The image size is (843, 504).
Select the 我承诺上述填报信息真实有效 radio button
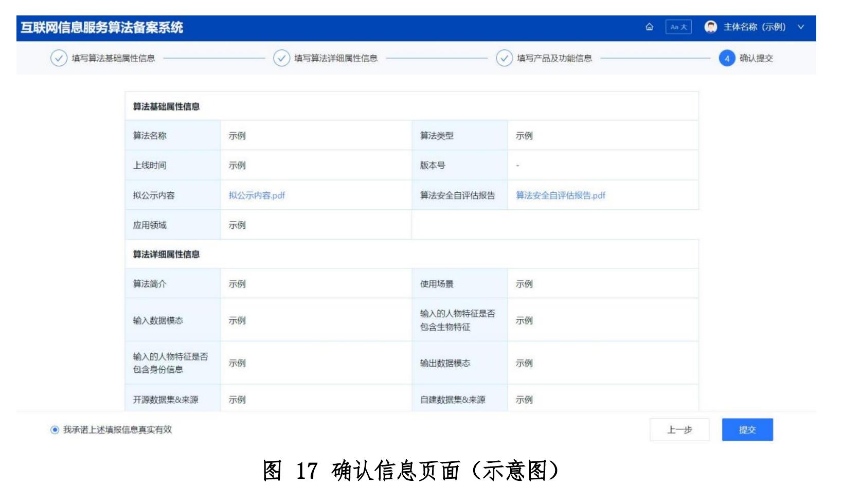click(55, 430)
